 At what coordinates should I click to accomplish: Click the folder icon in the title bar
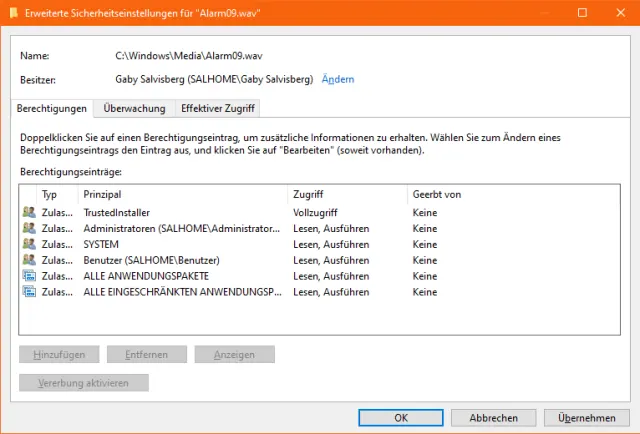(14, 13)
